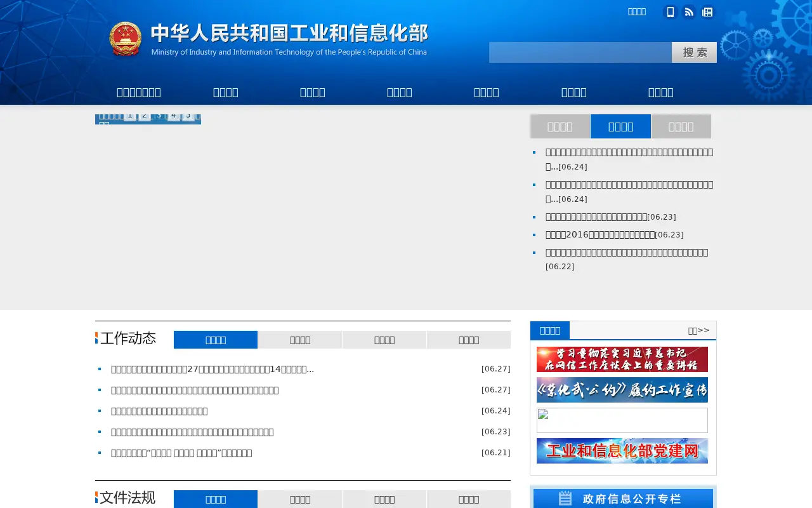
Task: Select the highlighted blue tab above the right-hand news list
Action: point(620,126)
